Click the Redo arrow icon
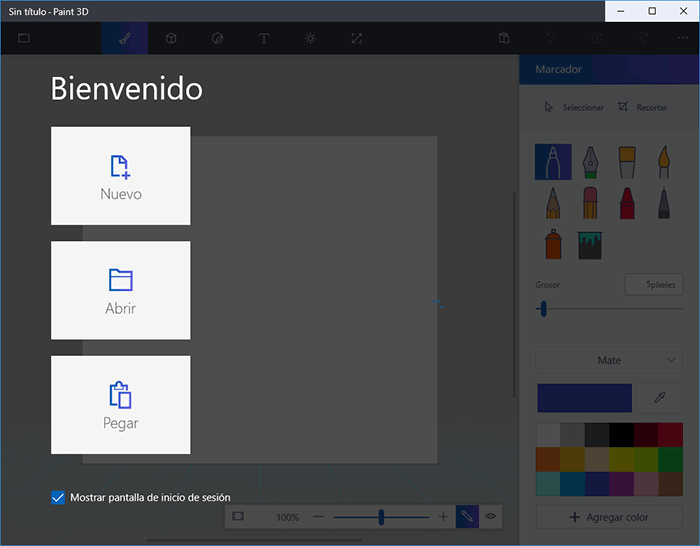This screenshot has width=700, height=546. [x=643, y=38]
